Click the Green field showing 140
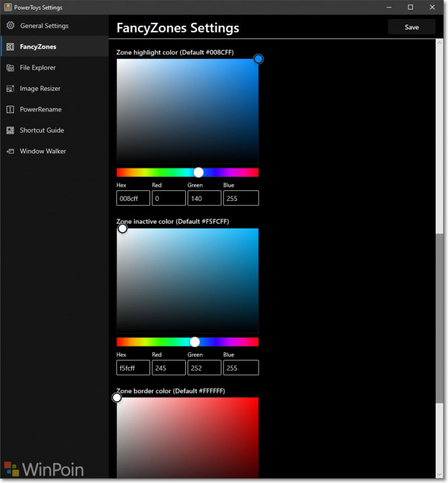This screenshot has height=483, width=448. 204,198
